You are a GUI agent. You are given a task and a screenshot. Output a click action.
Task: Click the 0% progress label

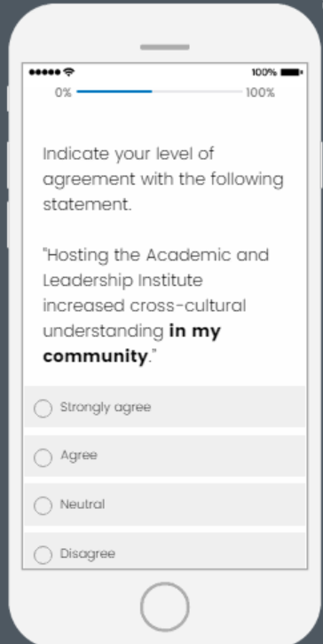coord(63,92)
